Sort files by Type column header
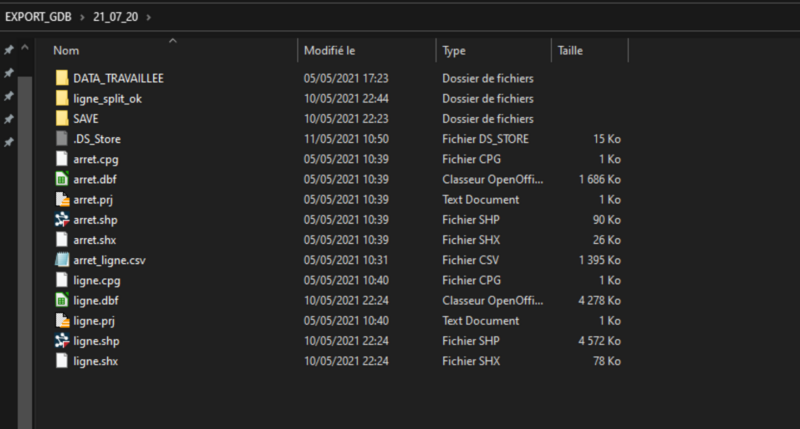800x429 pixels. click(x=454, y=50)
